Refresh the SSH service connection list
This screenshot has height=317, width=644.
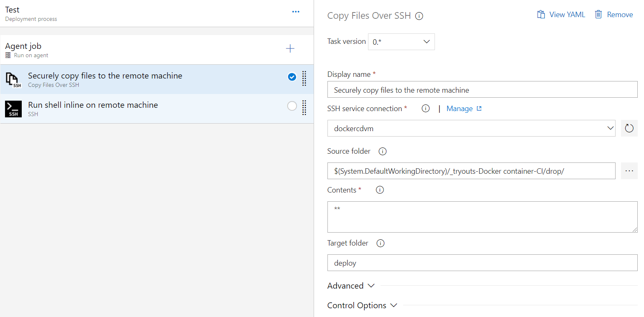(629, 128)
